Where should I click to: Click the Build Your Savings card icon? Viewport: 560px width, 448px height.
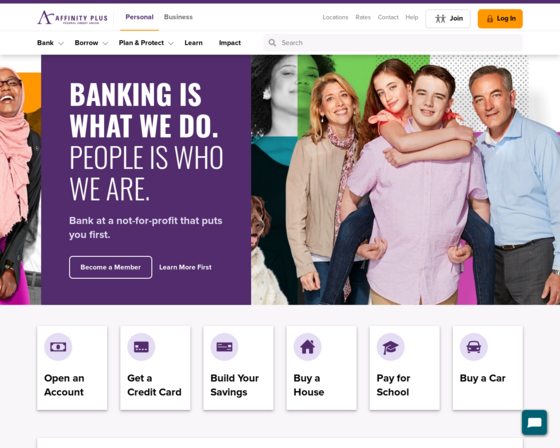pos(224,347)
